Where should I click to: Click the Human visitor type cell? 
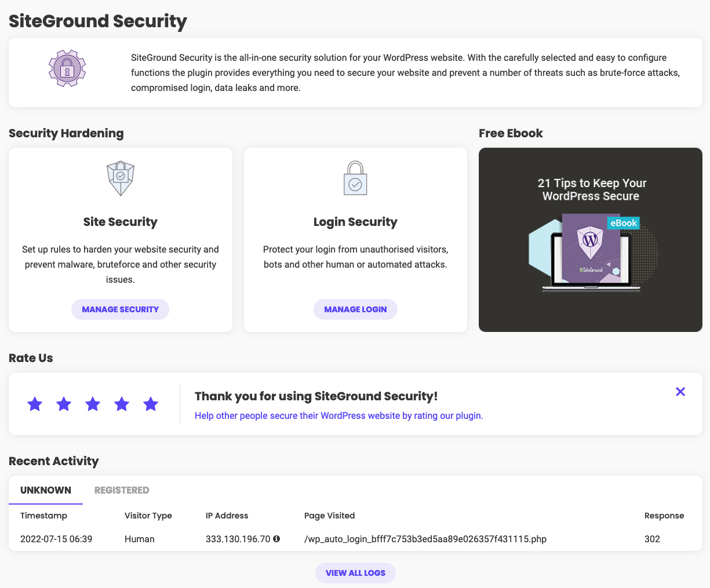(x=140, y=539)
